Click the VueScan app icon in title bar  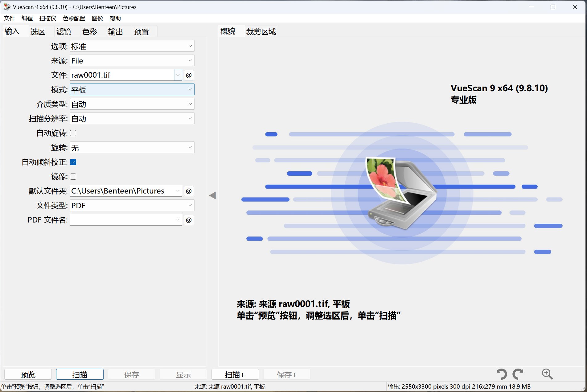(x=7, y=7)
